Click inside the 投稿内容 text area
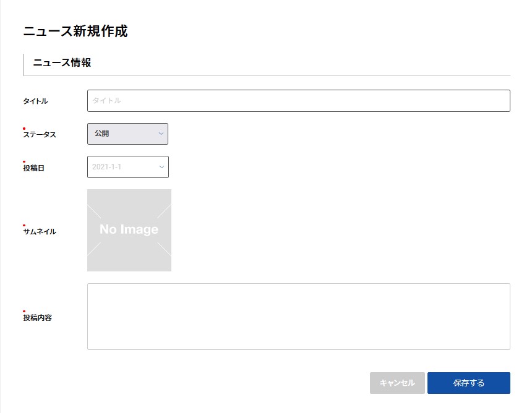 click(x=298, y=317)
